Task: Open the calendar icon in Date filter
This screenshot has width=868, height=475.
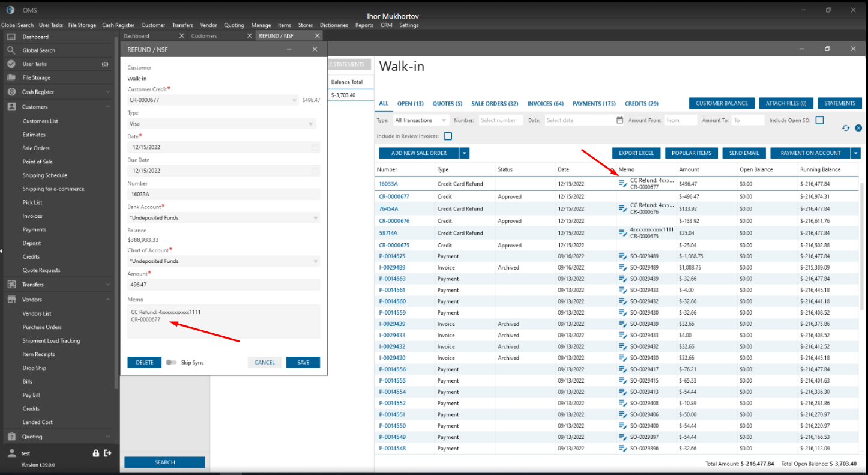Action: [x=619, y=120]
